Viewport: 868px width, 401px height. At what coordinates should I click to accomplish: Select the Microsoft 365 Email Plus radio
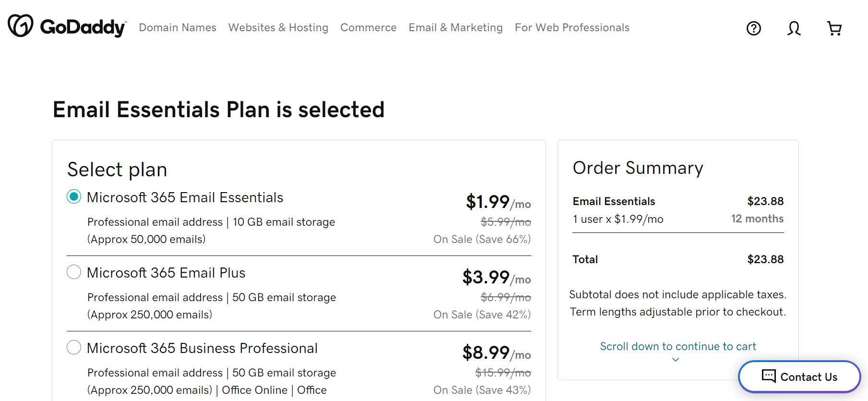[74, 272]
